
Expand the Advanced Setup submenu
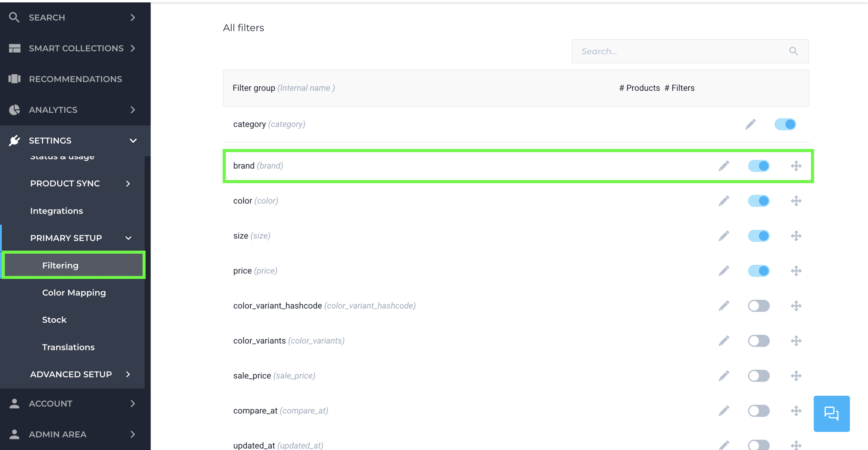128,374
